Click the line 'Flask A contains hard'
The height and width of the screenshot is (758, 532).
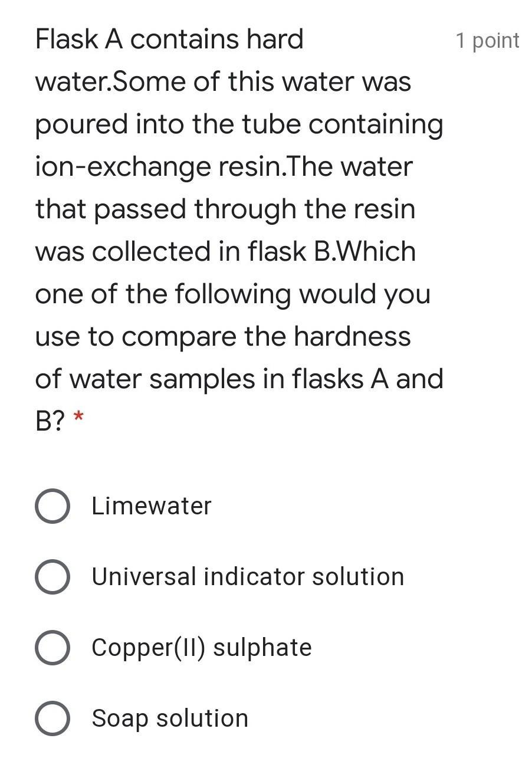coord(169,40)
